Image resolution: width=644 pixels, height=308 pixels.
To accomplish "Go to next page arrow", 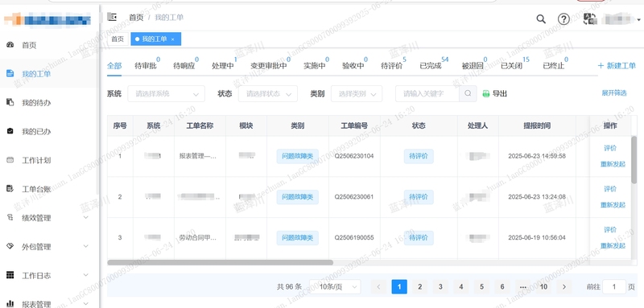I will coord(564,286).
